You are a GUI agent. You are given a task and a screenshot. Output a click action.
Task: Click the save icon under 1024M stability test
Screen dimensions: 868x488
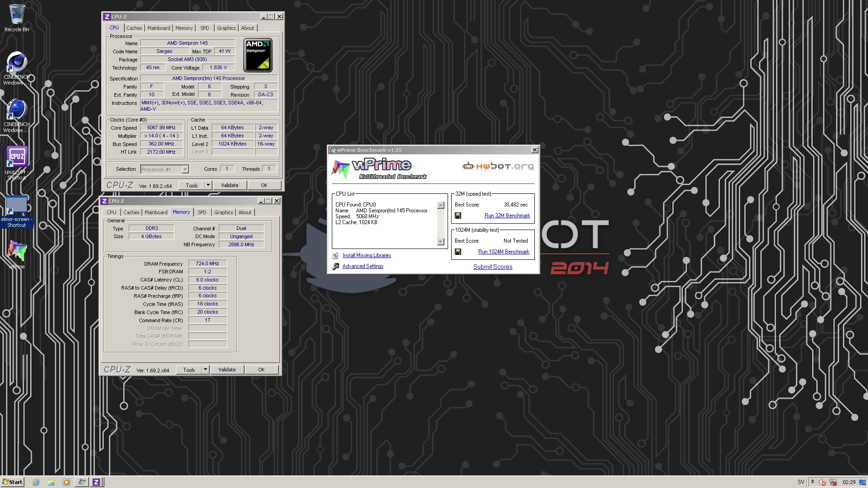coord(458,252)
